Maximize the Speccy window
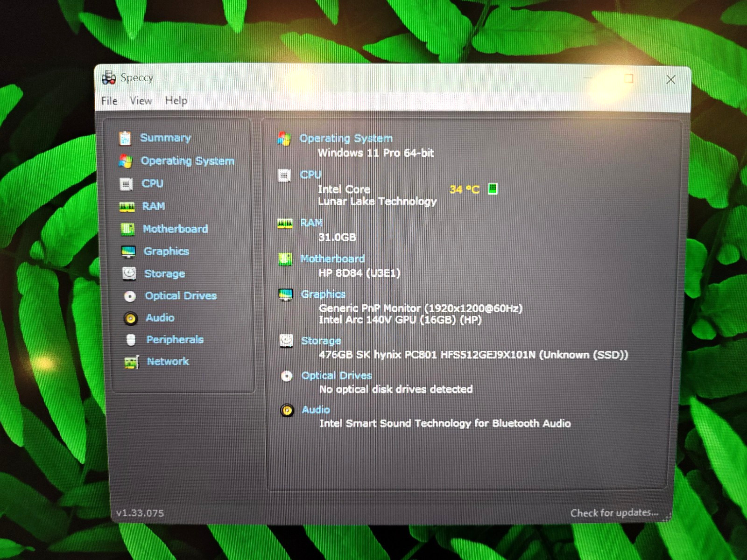The width and height of the screenshot is (747, 560). coord(629,78)
